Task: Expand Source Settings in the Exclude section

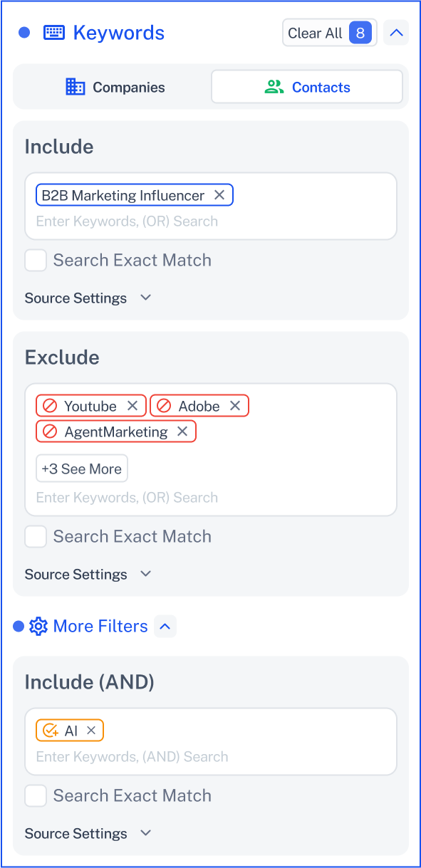Action: [88, 574]
